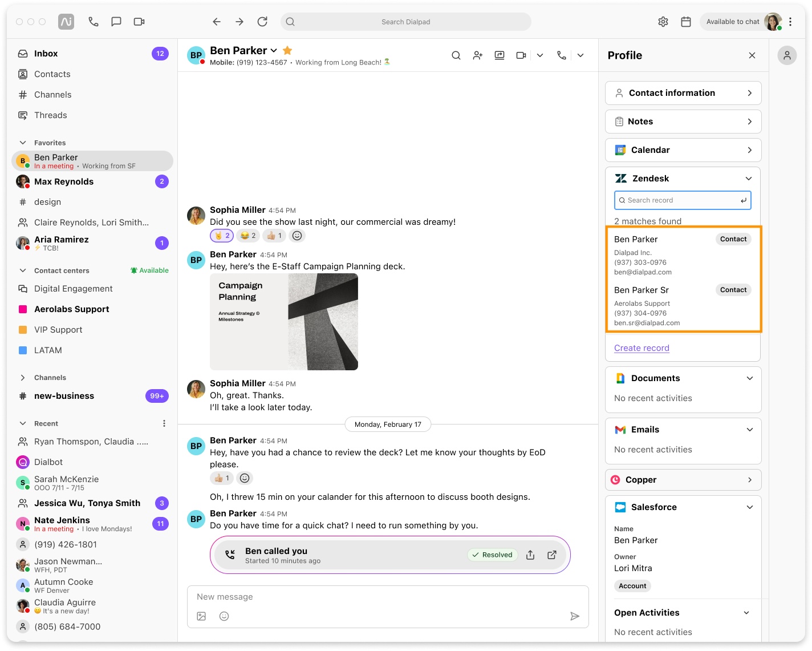Click the person icon in right rail
Screen dimensions: 812x651
click(x=787, y=55)
